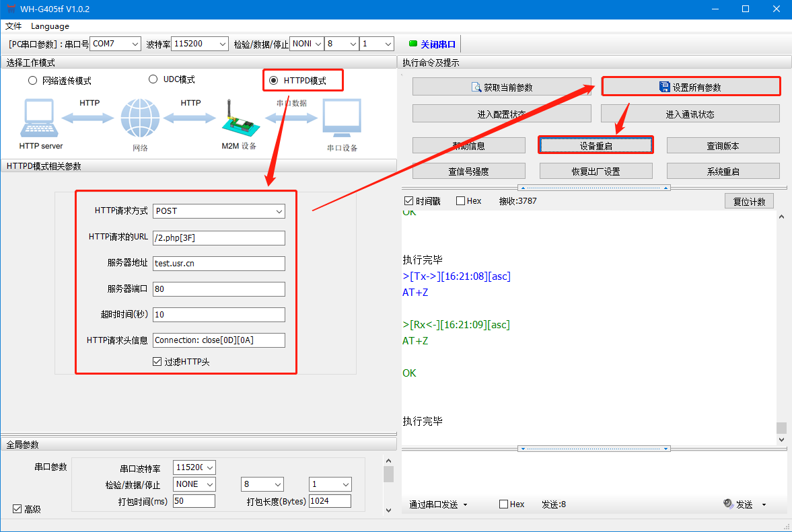Click the serial device monitor icon
Image resolution: width=792 pixels, height=532 pixels.
point(341,120)
